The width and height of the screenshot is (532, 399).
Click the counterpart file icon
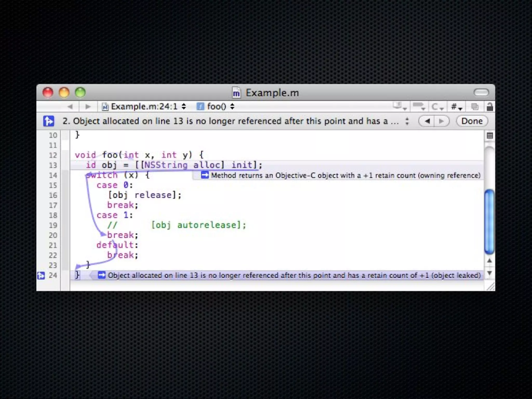coord(475,107)
